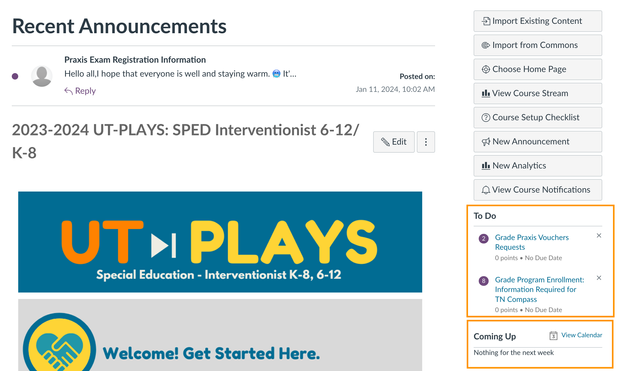
Task: Click the Coming Up heading
Action: click(x=495, y=336)
